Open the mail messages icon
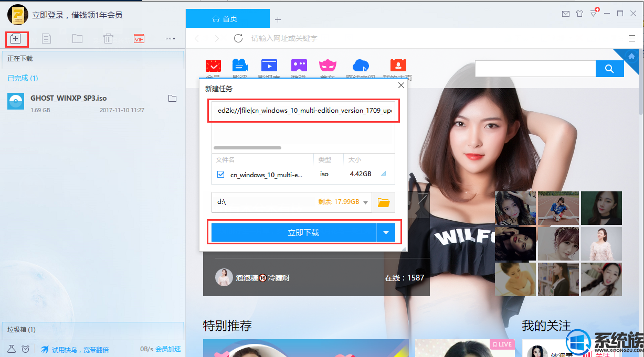 point(566,14)
